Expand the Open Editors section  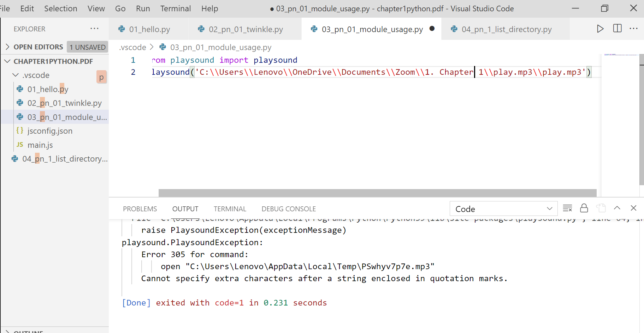point(7,47)
